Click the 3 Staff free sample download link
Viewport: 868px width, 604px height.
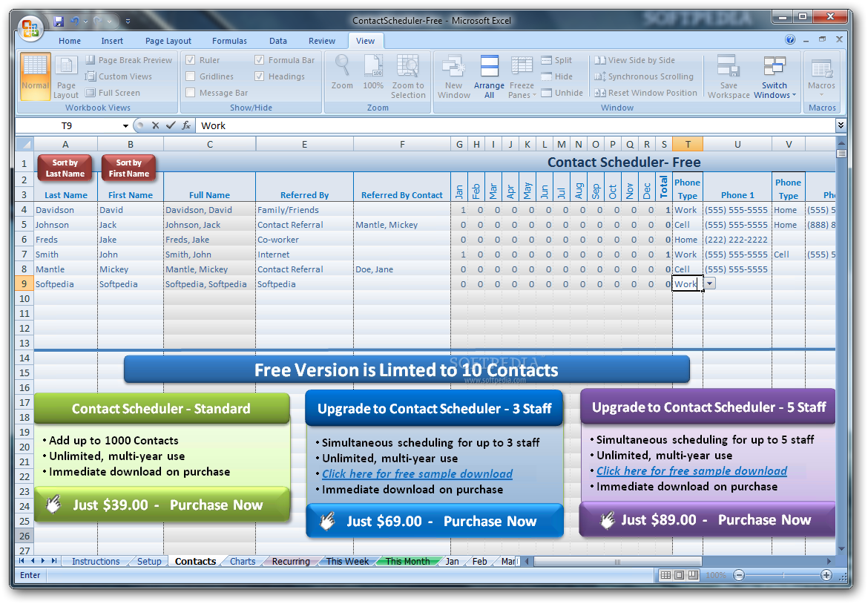click(418, 474)
